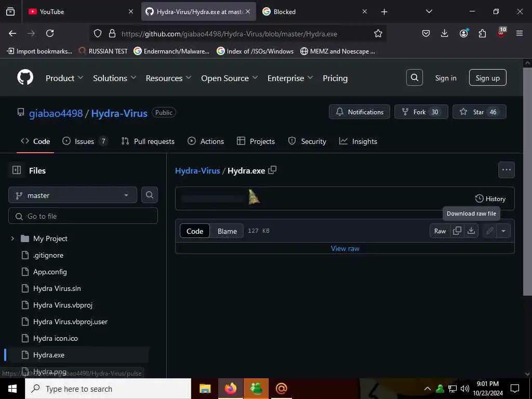The image size is (532, 399).
Task: Open App.config in file tree
Action: pos(50,272)
